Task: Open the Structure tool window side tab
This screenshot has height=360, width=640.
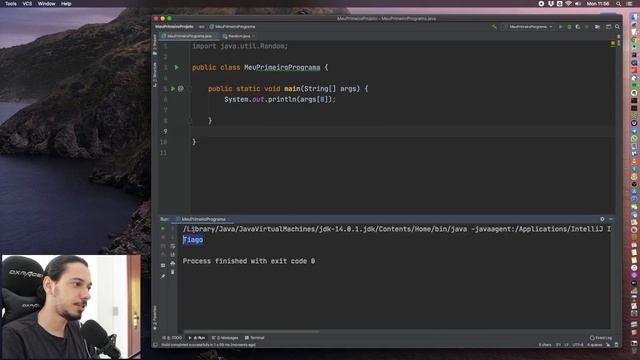Action: [155, 74]
